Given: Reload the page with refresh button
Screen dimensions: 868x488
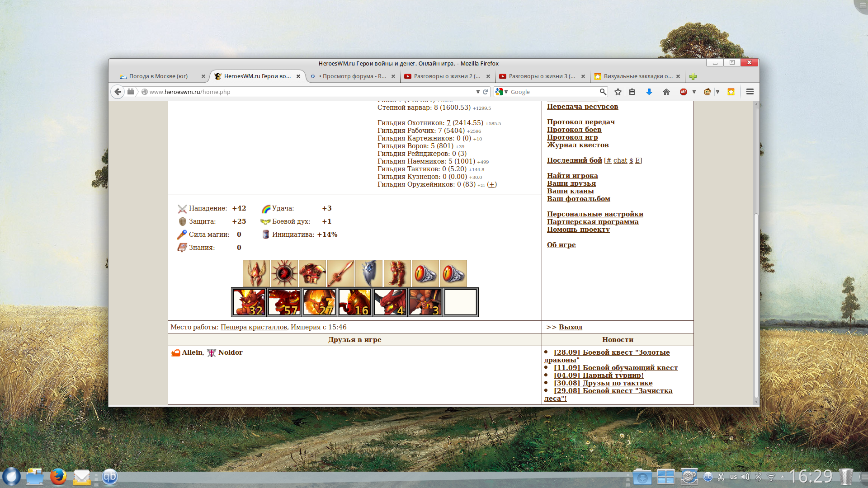Looking at the screenshot, I should point(486,92).
